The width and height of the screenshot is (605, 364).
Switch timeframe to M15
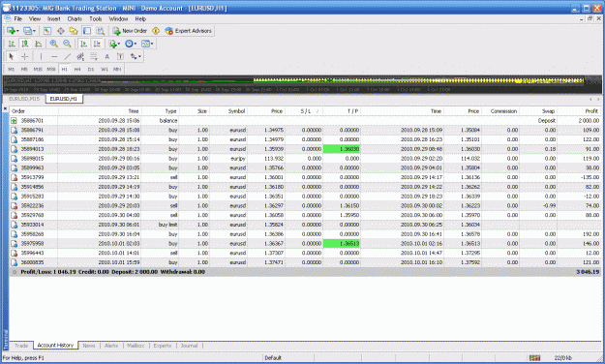point(38,69)
